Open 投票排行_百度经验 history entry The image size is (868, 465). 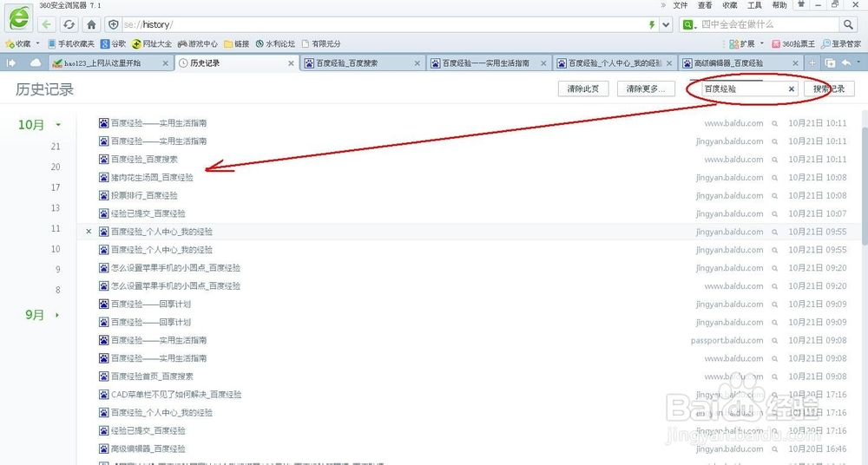144,195
